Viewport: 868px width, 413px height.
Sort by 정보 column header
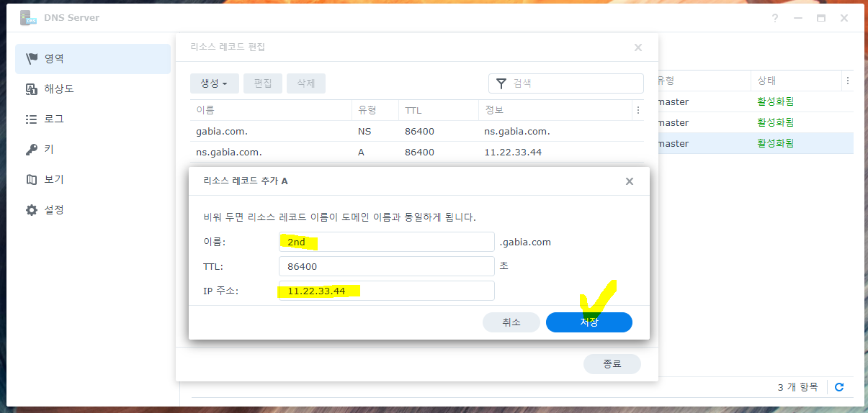click(x=554, y=110)
